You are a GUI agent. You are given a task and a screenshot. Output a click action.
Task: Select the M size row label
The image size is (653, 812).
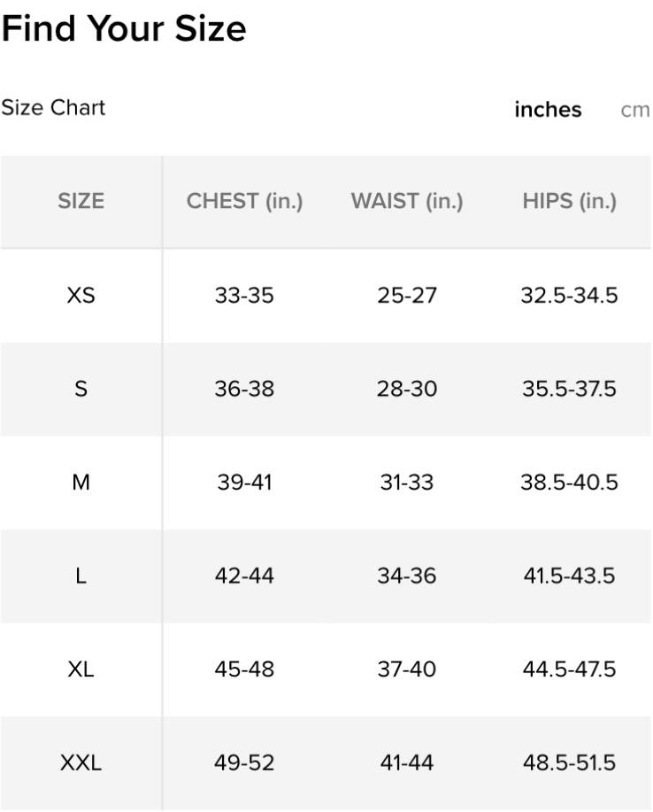tap(81, 483)
